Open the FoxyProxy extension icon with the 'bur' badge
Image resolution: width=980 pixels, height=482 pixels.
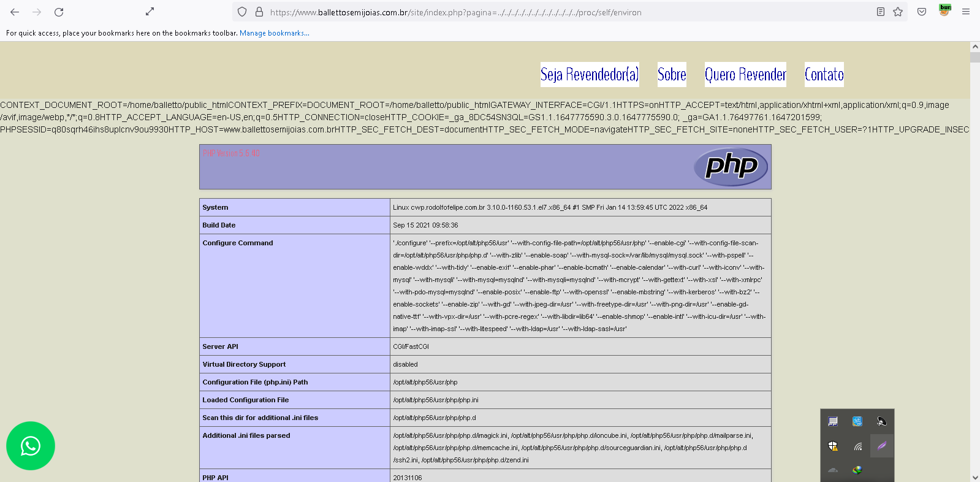pyautogui.click(x=944, y=10)
